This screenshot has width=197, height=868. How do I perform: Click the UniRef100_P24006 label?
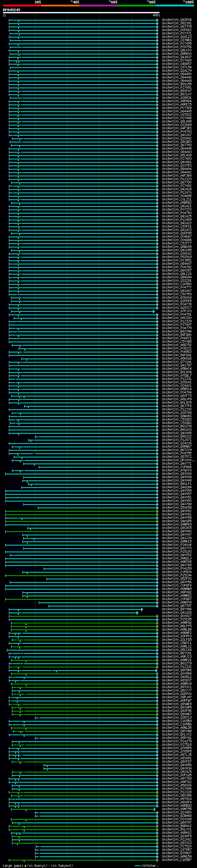(176, 545)
